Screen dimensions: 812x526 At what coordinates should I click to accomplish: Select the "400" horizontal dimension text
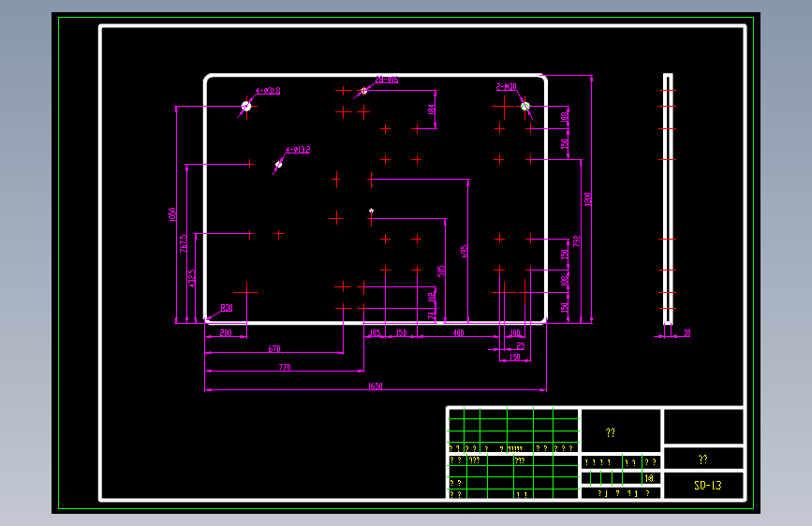459,333
